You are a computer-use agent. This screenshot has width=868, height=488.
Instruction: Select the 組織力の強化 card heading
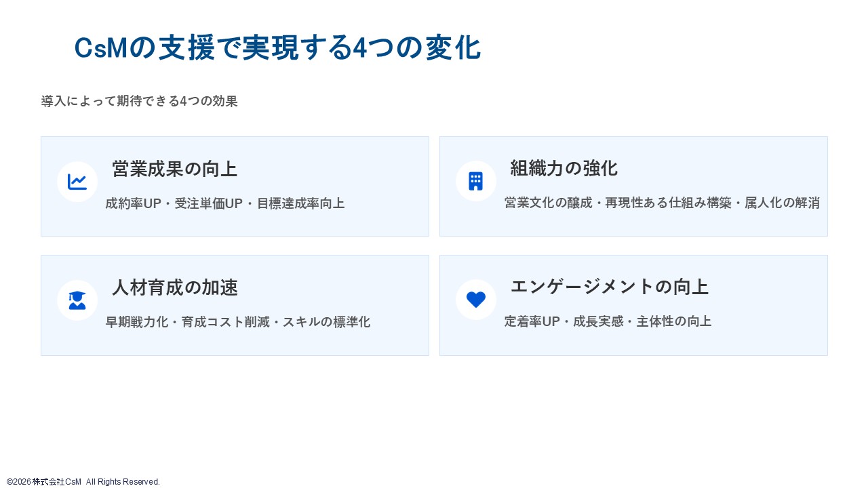pos(564,168)
